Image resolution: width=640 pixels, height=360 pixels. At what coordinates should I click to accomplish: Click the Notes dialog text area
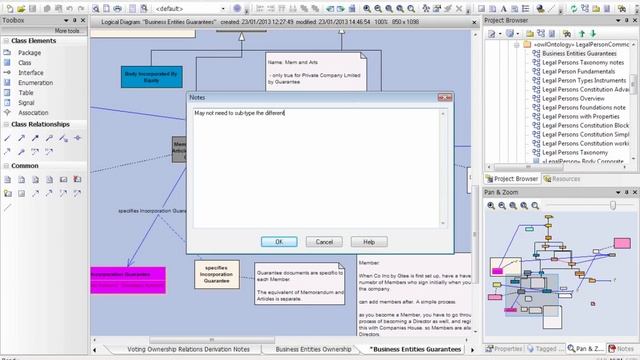(x=316, y=168)
